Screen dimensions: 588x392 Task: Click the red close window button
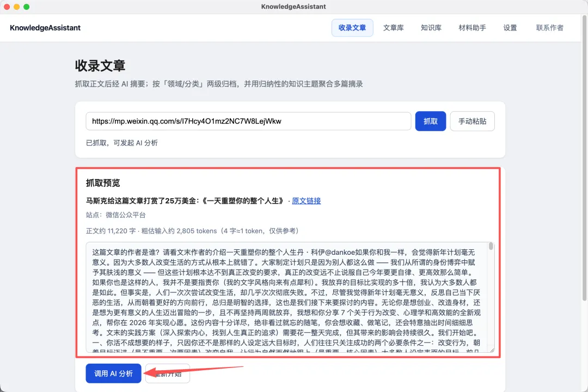click(7, 7)
